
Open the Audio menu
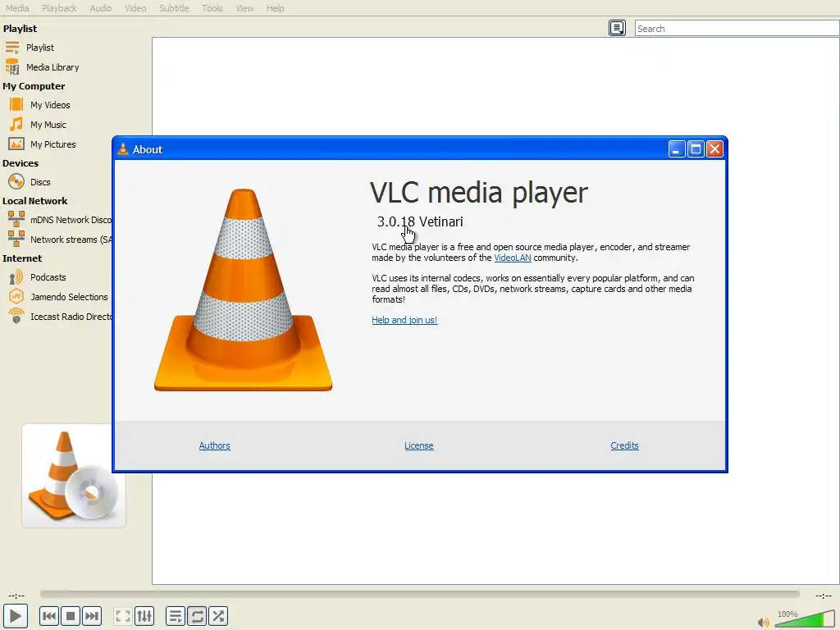pyautogui.click(x=101, y=8)
